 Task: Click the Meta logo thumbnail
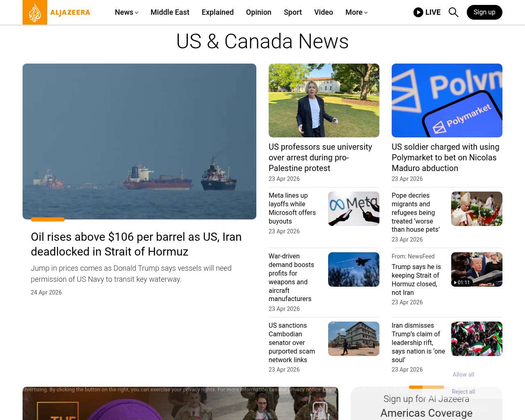point(354,209)
